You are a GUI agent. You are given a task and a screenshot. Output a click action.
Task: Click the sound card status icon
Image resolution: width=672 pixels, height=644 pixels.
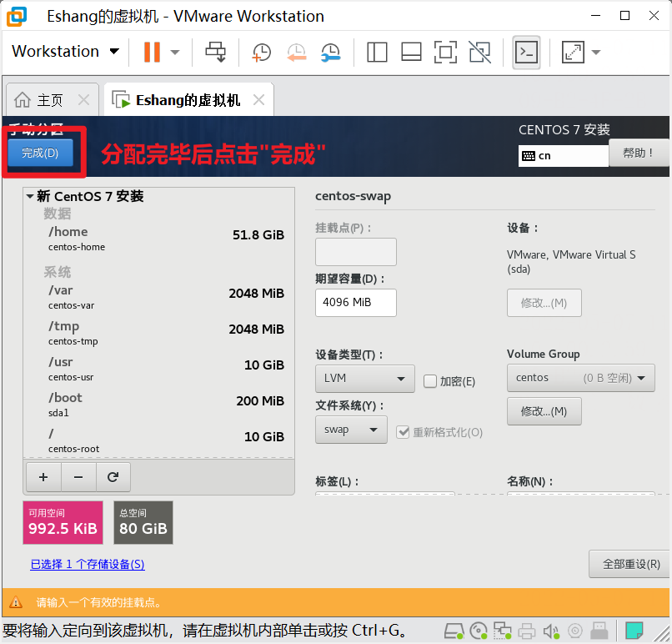pos(551,631)
